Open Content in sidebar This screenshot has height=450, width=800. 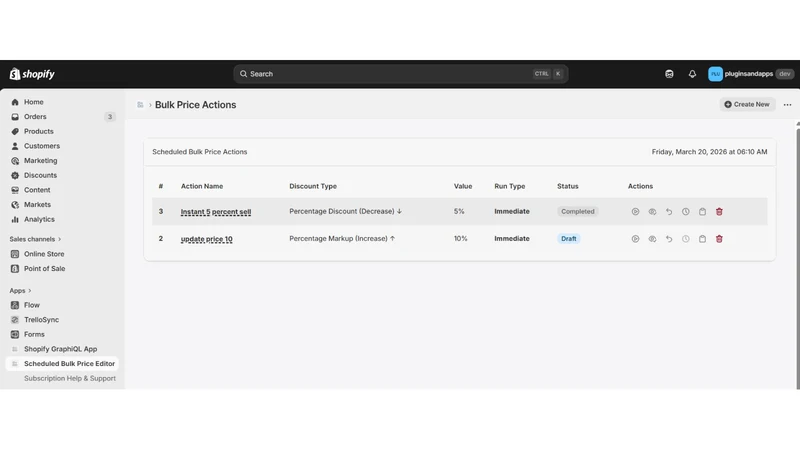[37, 190]
